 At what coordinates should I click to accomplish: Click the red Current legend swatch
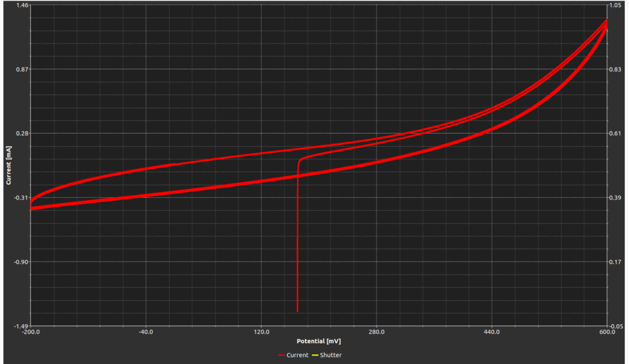[281, 355]
